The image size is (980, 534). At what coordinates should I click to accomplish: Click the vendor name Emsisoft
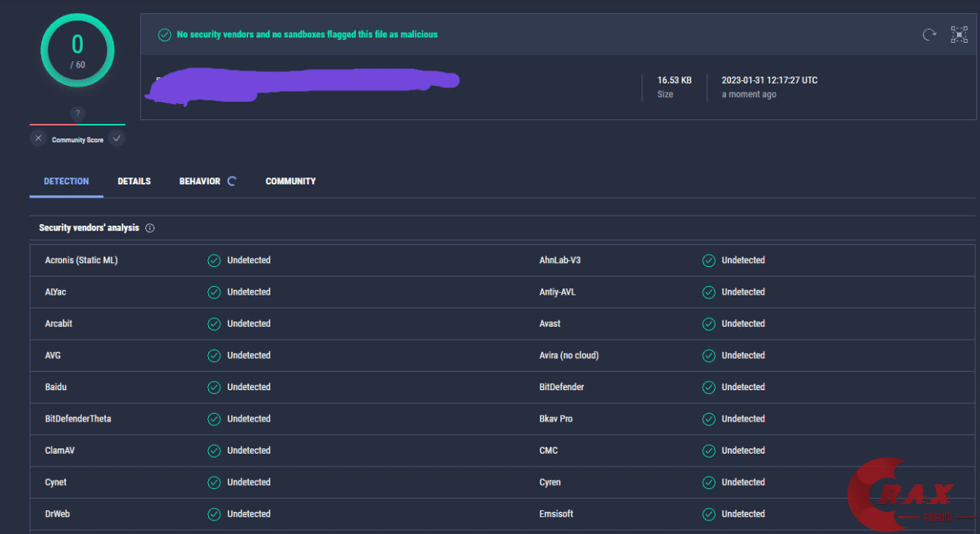(x=557, y=514)
